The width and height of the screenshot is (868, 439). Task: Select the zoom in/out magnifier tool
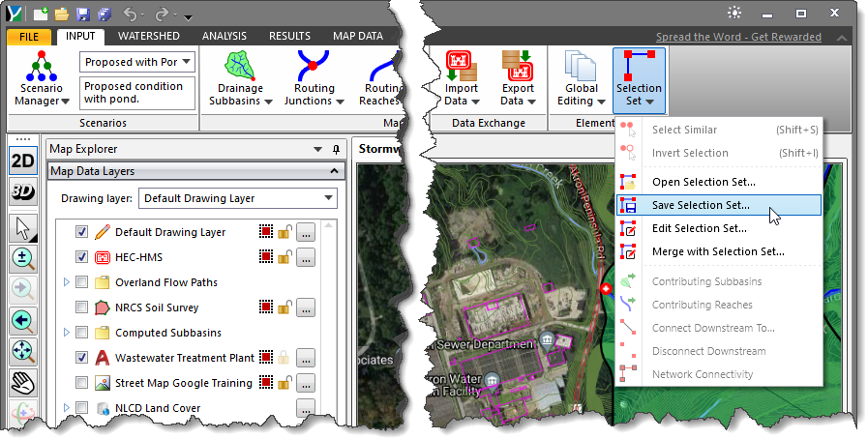[23, 258]
